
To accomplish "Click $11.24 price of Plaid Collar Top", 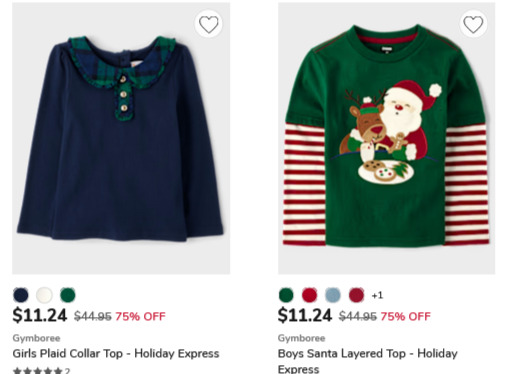I will [x=40, y=315].
